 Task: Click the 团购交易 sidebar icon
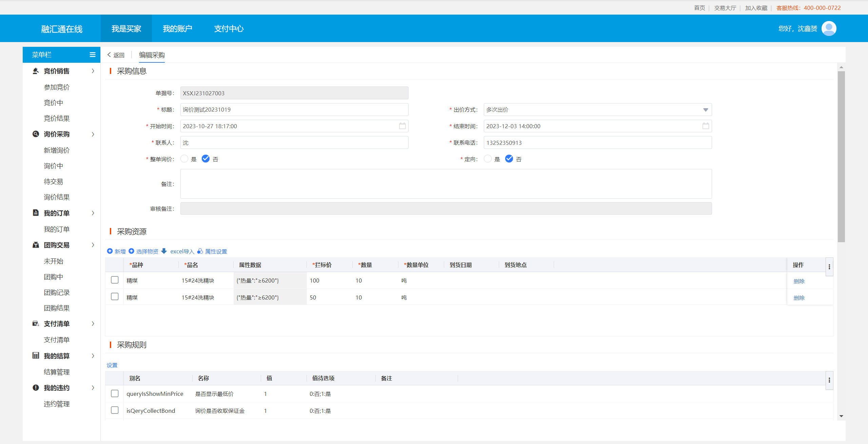point(36,245)
